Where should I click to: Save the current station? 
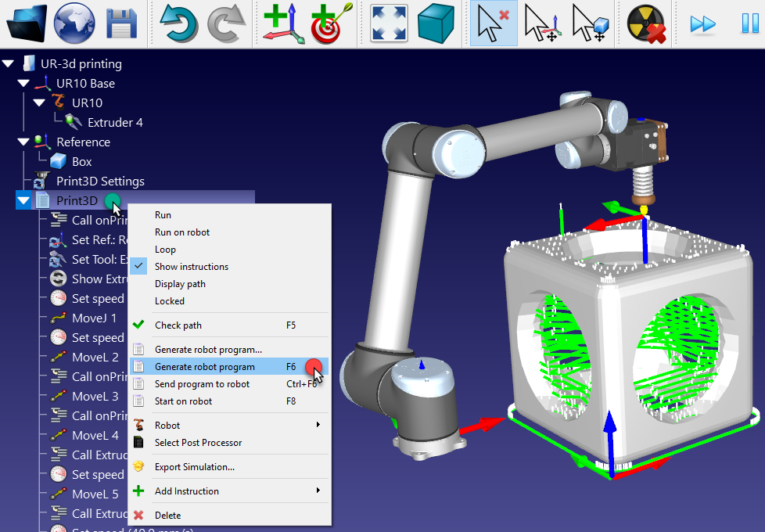coord(120,23)
